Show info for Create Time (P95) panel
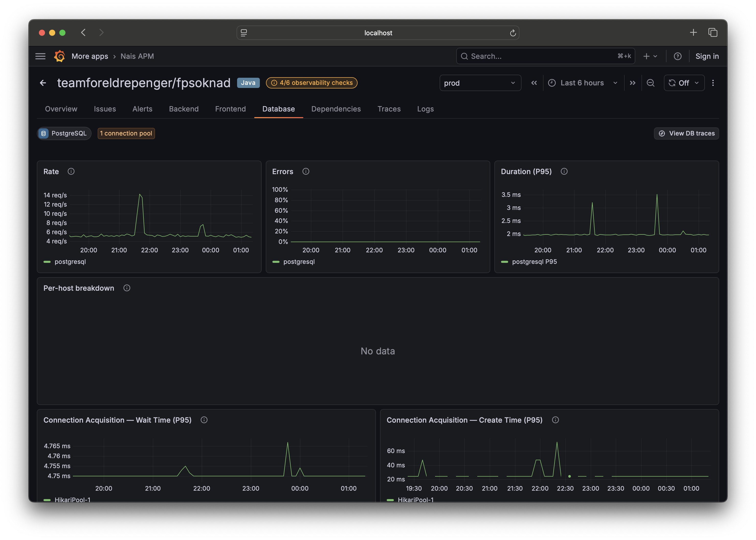The image size is (756, 540). point(555,420)
